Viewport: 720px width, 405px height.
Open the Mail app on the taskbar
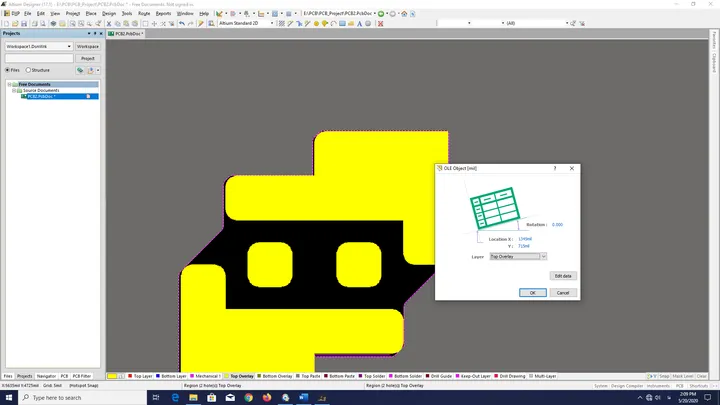tap(230, 397)
